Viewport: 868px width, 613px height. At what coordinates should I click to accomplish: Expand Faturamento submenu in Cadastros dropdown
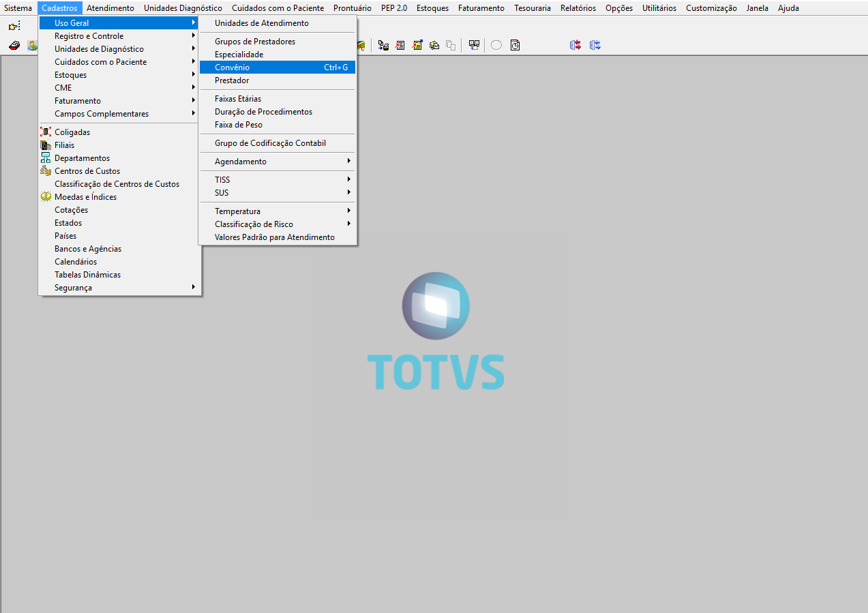[119, 101]
